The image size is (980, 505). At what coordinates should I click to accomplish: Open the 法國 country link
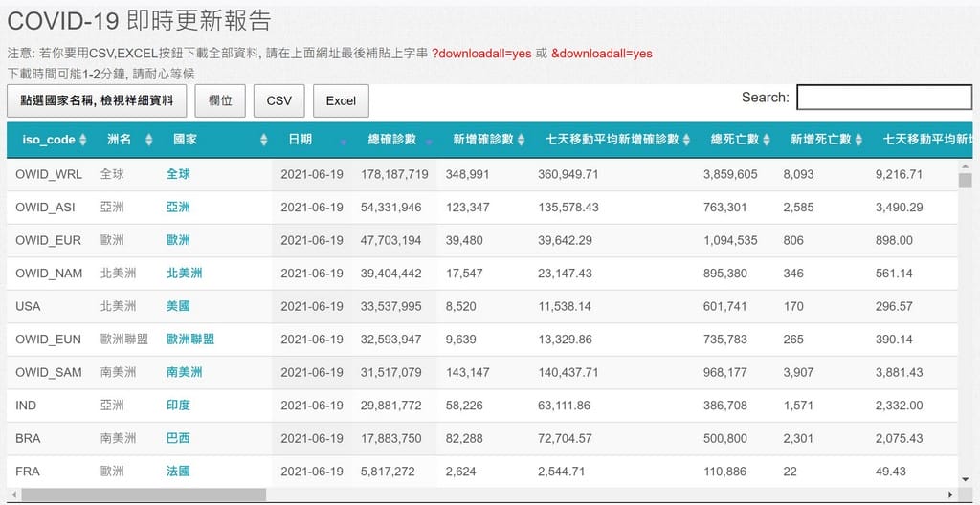(178, 472)
